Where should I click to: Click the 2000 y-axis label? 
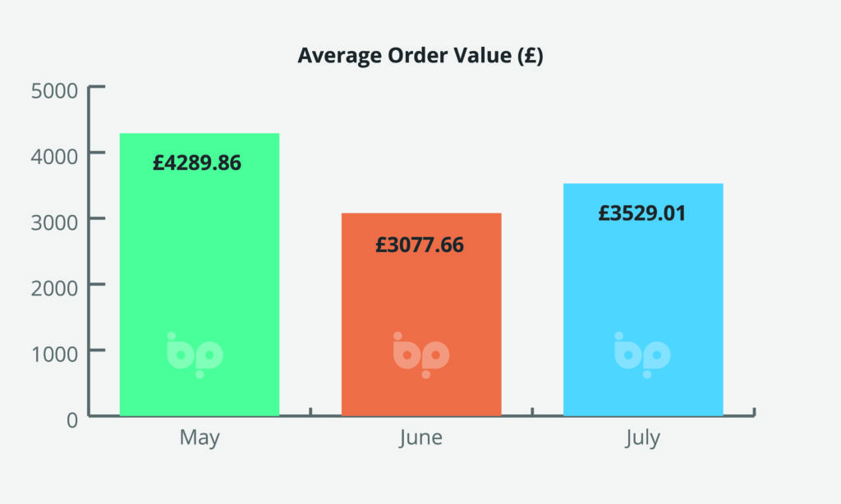point(54,288)
